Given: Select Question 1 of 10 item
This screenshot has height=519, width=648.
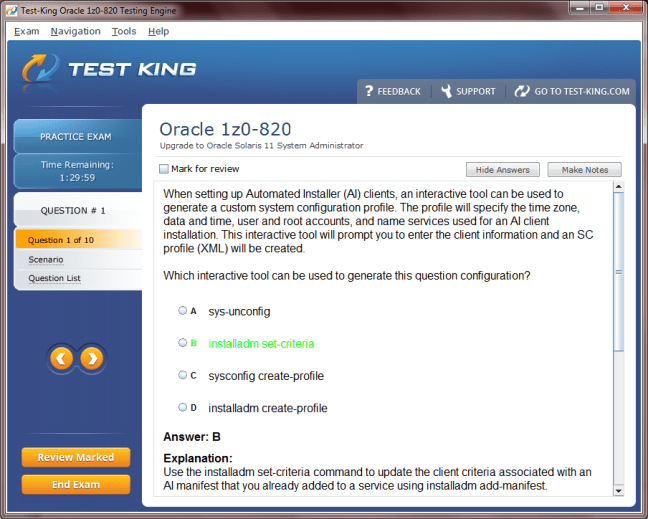Looking at the screenshot, I should [79, 240].
